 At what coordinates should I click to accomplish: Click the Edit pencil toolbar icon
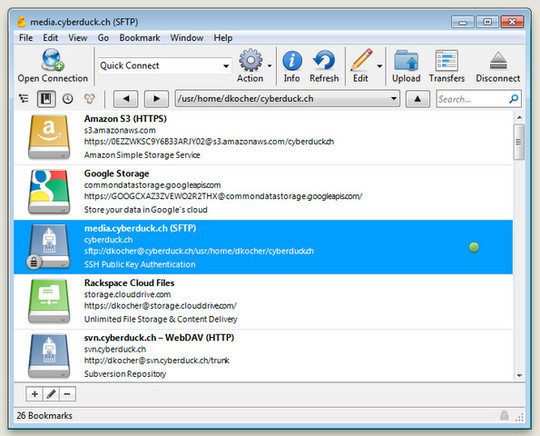tap(361, 60)
